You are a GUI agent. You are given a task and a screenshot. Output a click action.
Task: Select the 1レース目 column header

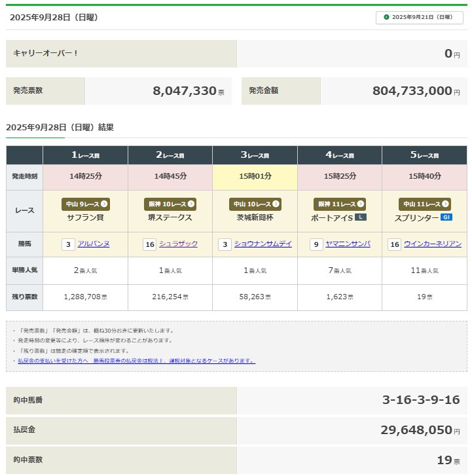coord(85,155)
